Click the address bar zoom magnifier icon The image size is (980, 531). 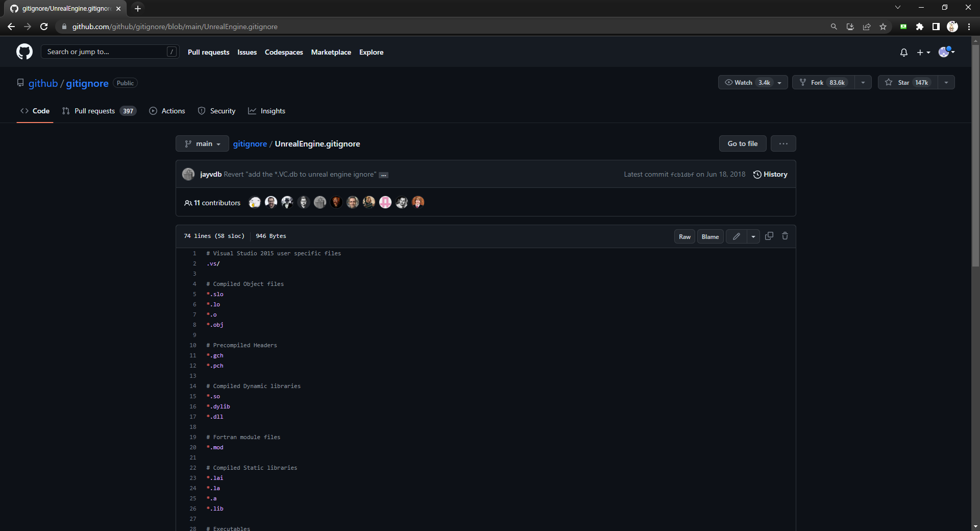[834, 27]
